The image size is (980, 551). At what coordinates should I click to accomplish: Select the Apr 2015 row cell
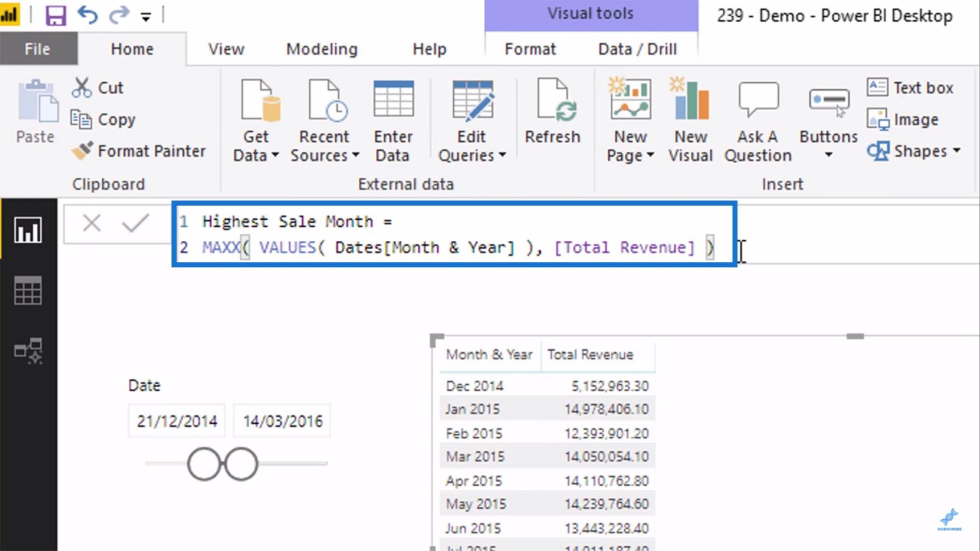tap(474, 481)
